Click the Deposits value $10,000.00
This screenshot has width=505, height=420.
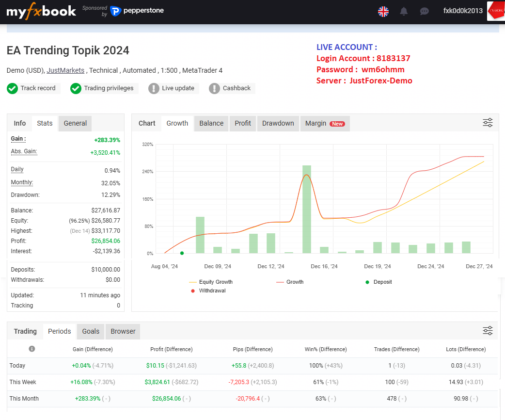(x=106, y=270)
